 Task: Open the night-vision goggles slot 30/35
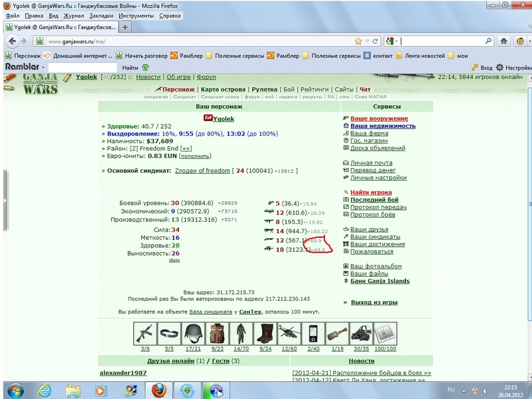362,333
